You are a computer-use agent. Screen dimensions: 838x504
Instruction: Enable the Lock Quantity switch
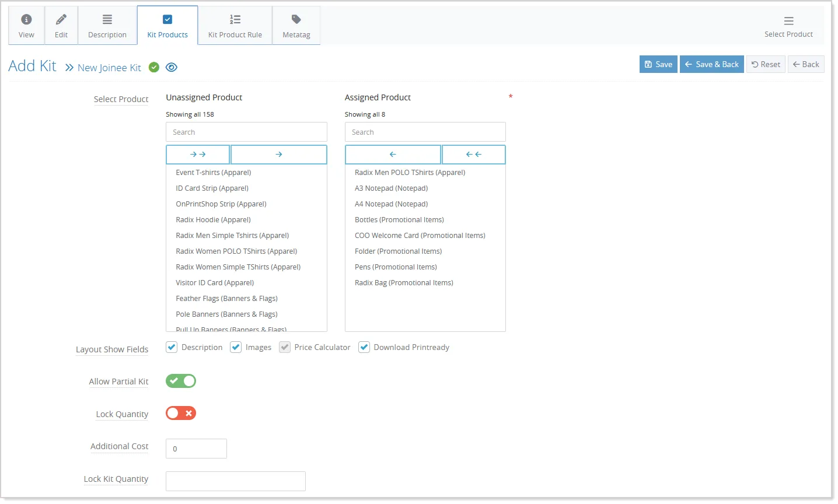[x=181, y=413]
